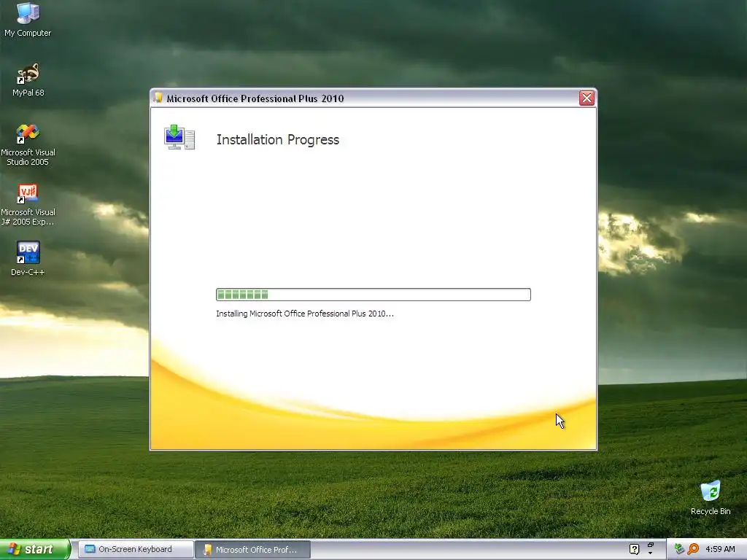Click the language bar restore icon
Screen dimensions: 747x560
650,545
